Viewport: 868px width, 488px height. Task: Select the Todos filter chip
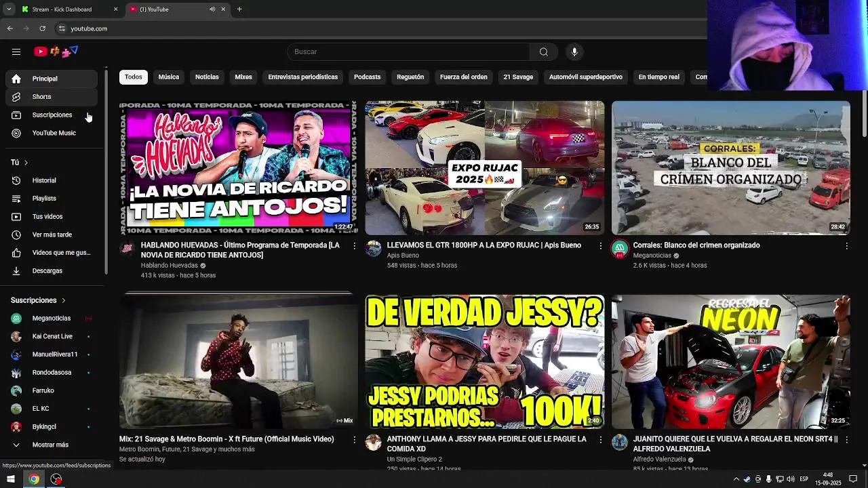134,77
